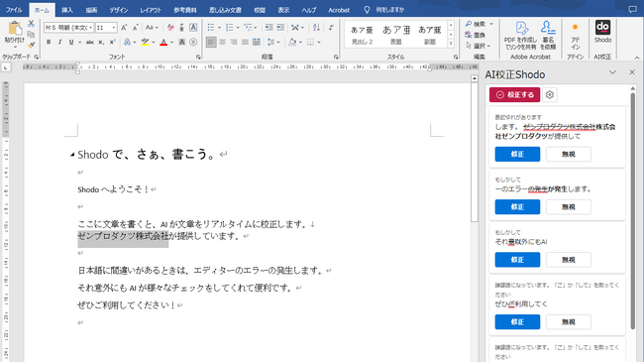The height and width of the screenshot is (363, 644).
Task: Show or hide paragraph marks icon
Action: point(331,28)
